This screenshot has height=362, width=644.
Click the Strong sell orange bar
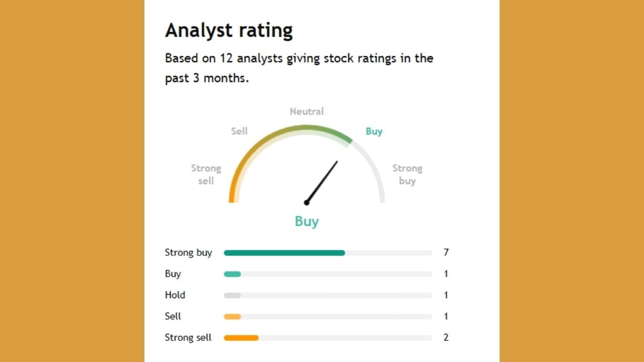click(241, 338)
